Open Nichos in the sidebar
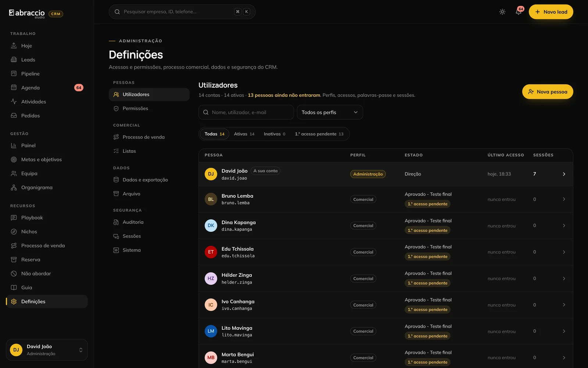This screenshot has height=368, width=588. [x=47, y=231]
